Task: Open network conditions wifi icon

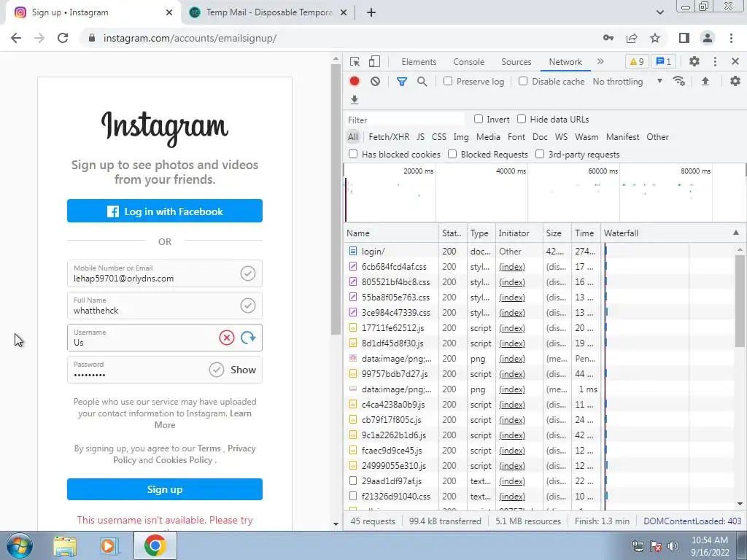Action: [679, 82]
